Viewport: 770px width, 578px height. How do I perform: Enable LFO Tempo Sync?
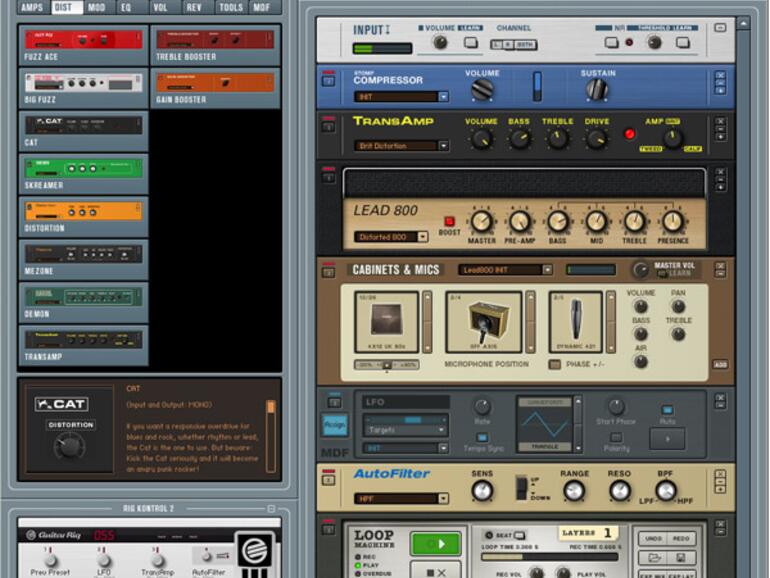pyautogui.click(x=482, y=437)
